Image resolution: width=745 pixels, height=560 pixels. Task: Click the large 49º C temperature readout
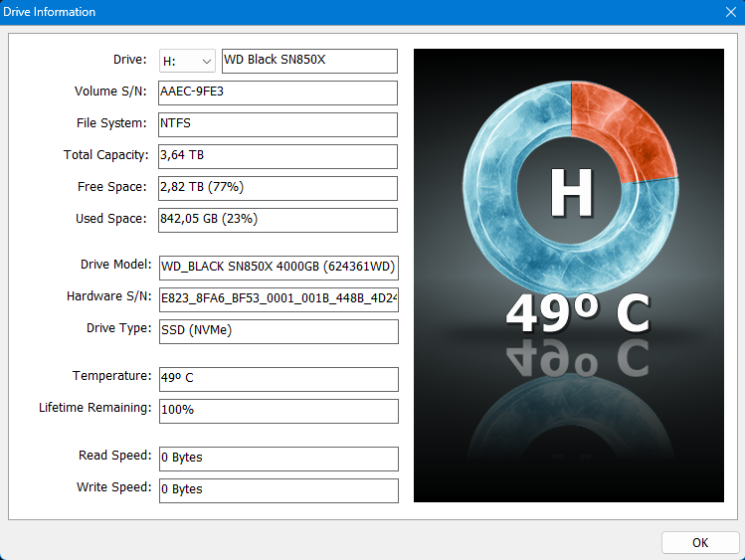click(577, 314)
